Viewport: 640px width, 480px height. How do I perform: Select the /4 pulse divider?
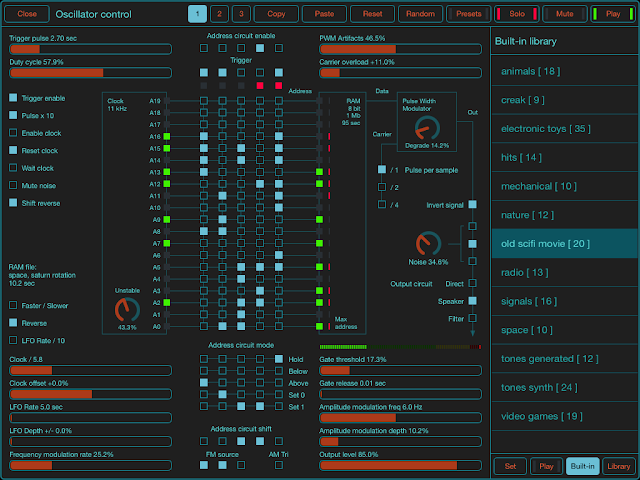tap(382, 204)
